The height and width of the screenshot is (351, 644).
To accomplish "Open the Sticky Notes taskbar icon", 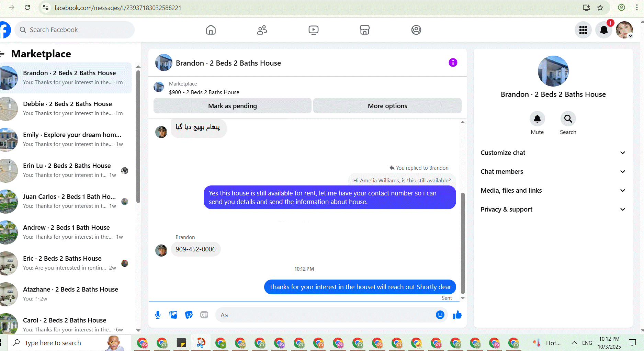I will 181,343.
